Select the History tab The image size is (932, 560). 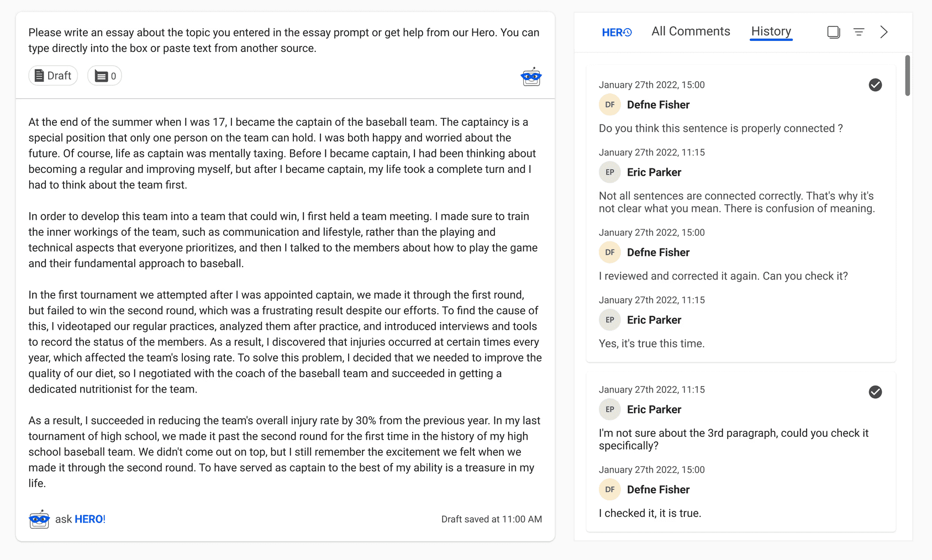point(771,31)
